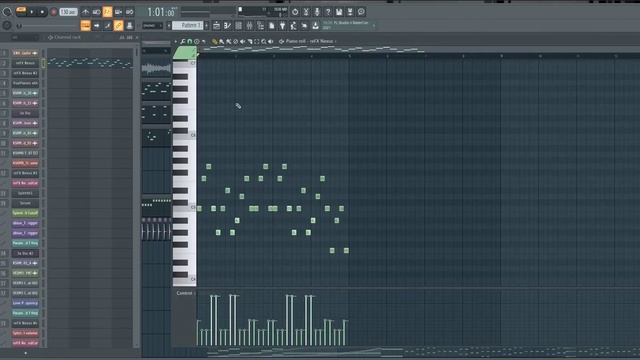Click the piano roll speaker playback icon

tap(271, 41)
